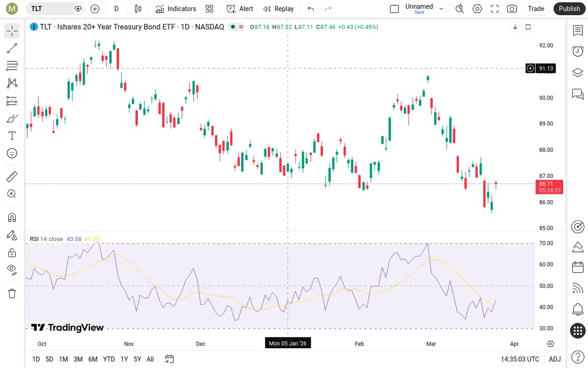
Task: Select the trend line drawing tool
Action: pos(12,48)
